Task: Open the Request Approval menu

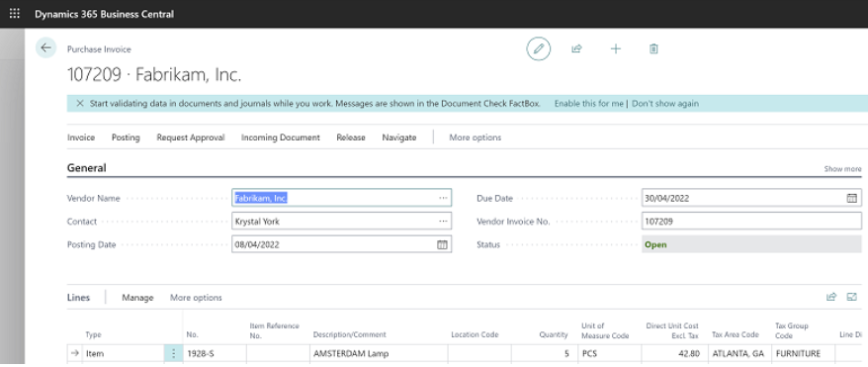Action: tap(191, 138)
